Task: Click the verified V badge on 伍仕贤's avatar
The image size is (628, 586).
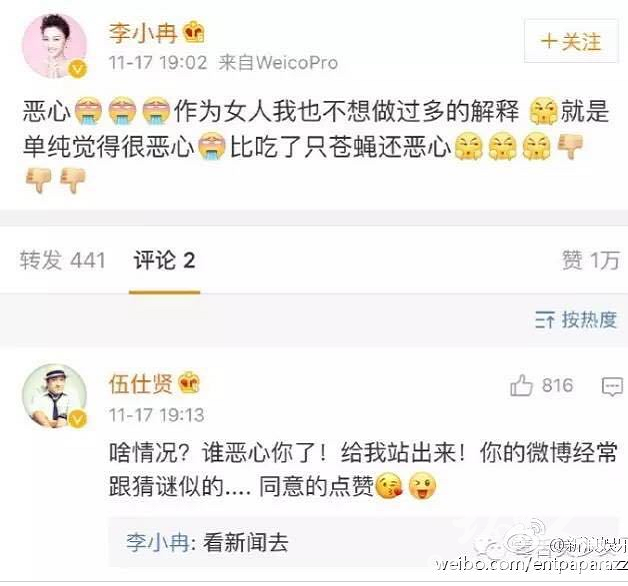Action: click(78, 419)
